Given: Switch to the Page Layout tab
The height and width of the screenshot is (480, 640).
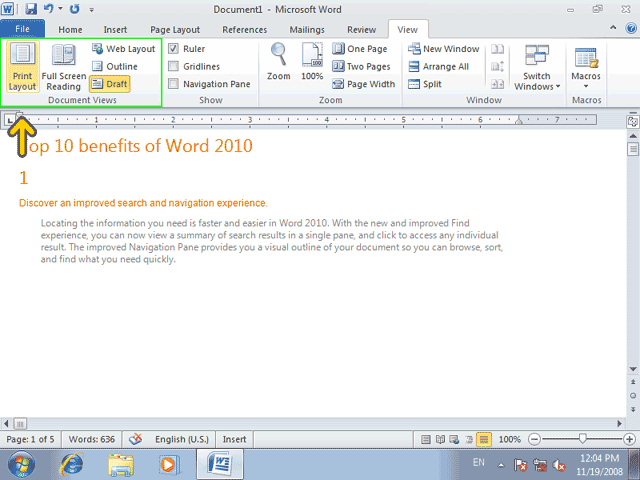Looking at the screenshot, I should click(175, 30).
